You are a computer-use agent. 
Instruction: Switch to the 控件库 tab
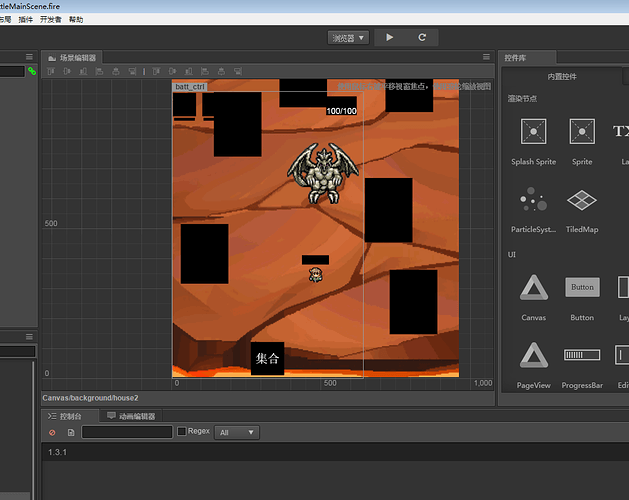(527, 58)
